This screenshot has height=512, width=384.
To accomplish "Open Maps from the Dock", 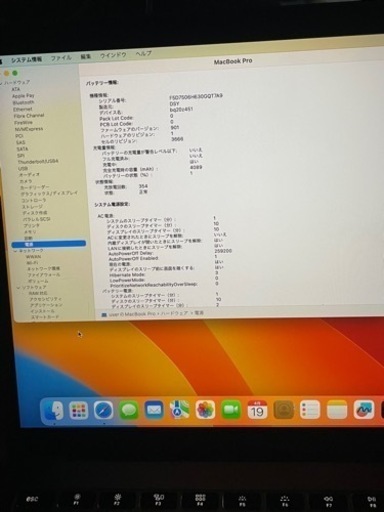I will coord(180,410).
